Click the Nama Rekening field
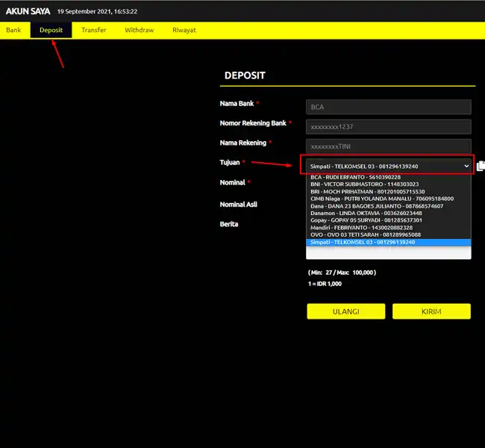 [x=389, y=146]
